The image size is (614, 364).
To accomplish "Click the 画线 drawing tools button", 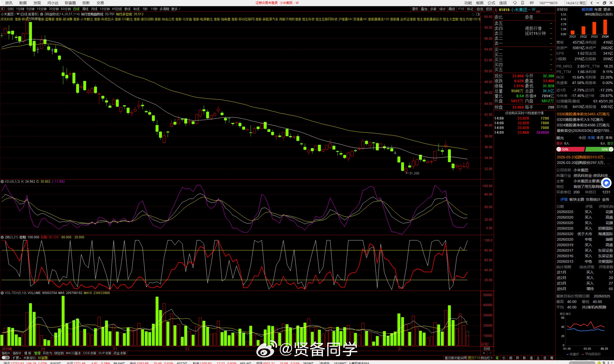I will 452,9.
